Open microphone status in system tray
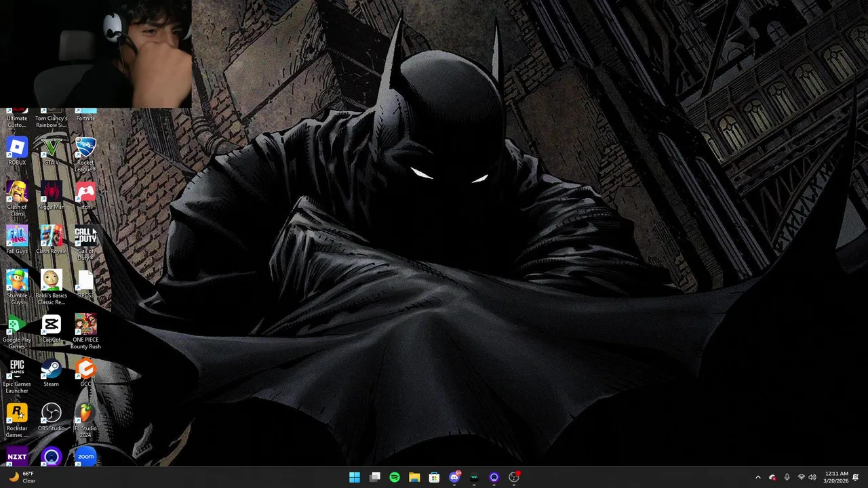The image size is (868, 488). click(787, 478)
